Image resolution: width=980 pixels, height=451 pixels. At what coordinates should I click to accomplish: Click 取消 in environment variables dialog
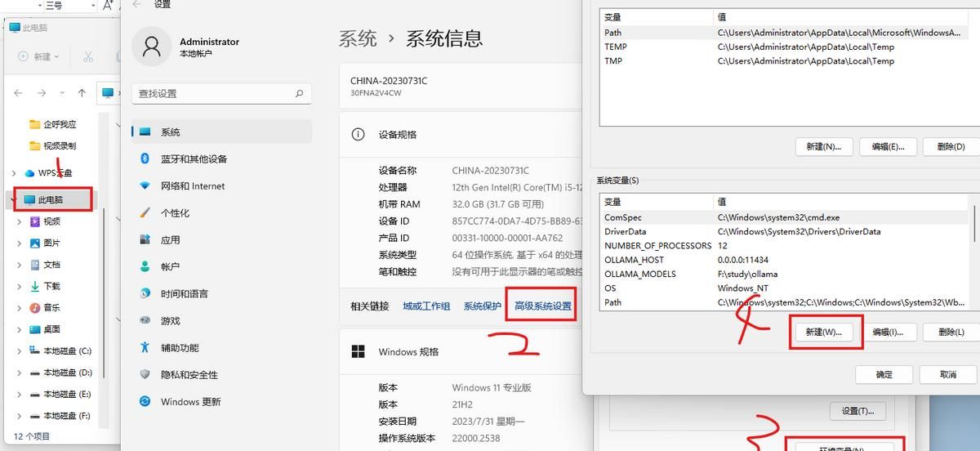click(948, 374)
